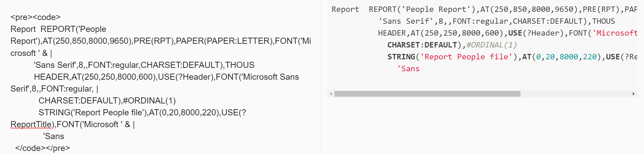Click the underlined misspelled word ReportTitle
The height and width of the screenshot is (154, 644).
[31, 124]
